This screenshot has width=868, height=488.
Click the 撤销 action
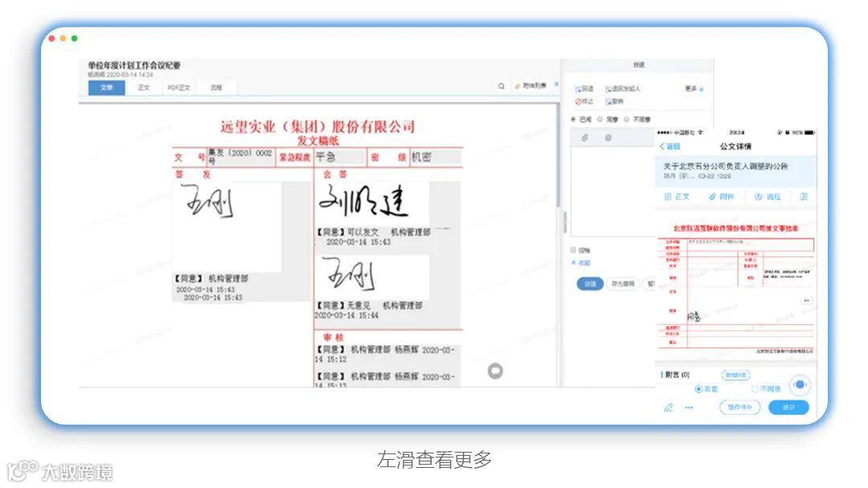pyautogui.click(x=615, y=101)
